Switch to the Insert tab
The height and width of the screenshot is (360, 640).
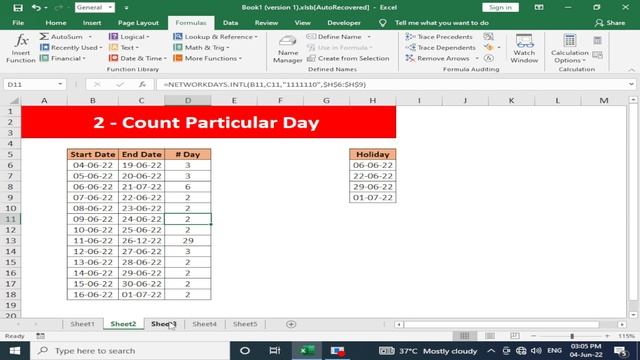tap(92, 23)
